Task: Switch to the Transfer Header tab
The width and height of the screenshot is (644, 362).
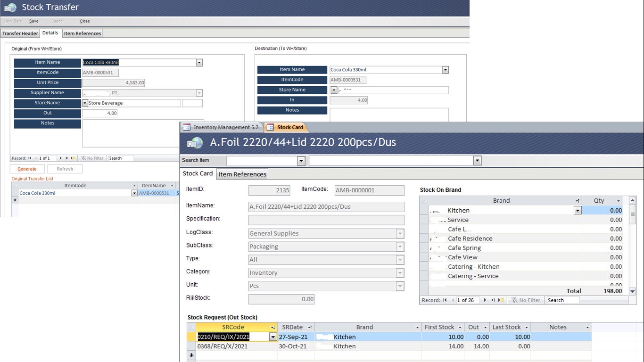Action: pyautogui.click(x=20, y=33)
